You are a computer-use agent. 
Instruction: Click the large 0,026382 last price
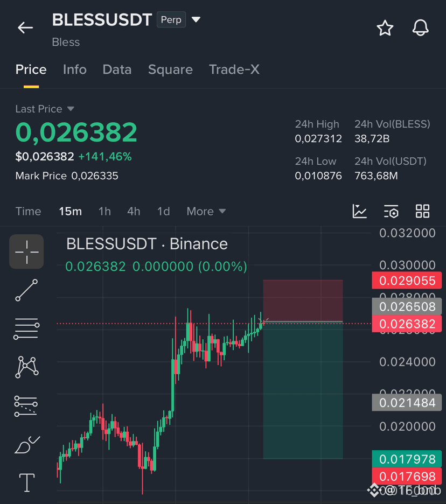tap(76, 132)
